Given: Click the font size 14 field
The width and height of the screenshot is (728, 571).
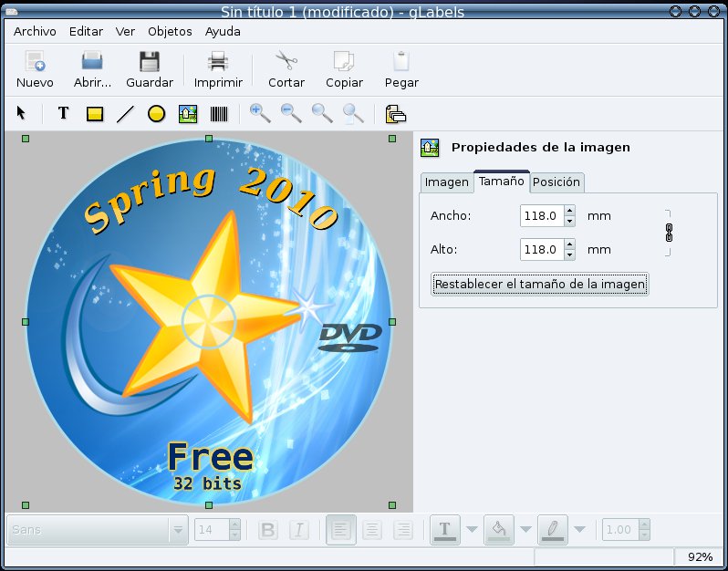Looking at the screenshot, I should point(212,530).
